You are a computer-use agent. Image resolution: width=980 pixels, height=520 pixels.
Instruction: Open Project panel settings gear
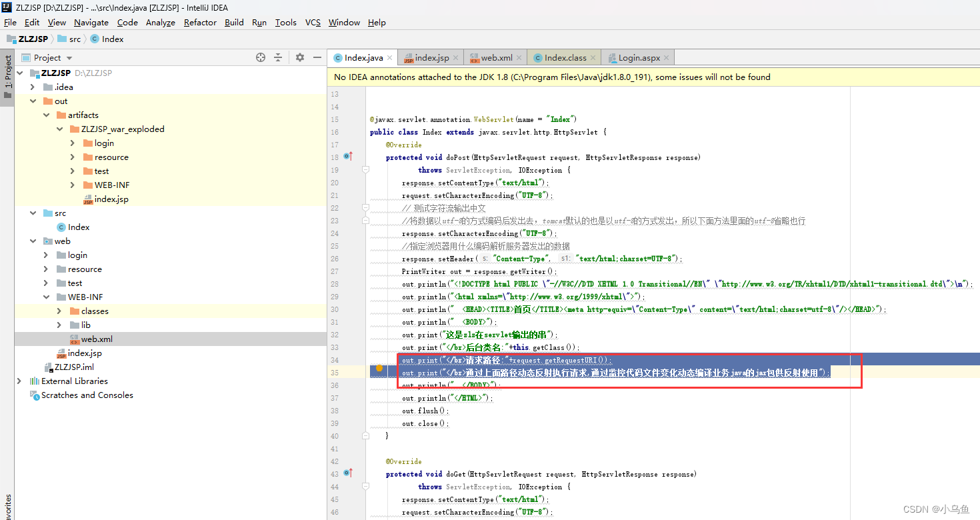click(300, 58)
